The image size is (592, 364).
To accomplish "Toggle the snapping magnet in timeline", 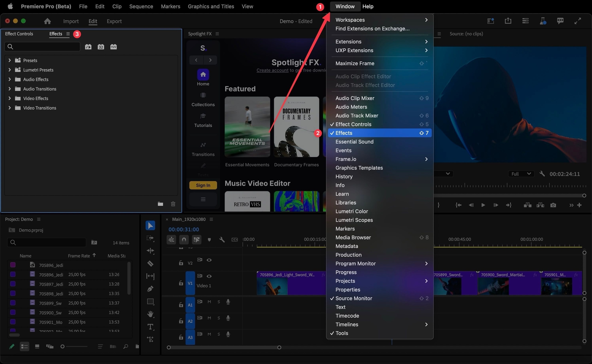I will point(184,239).
